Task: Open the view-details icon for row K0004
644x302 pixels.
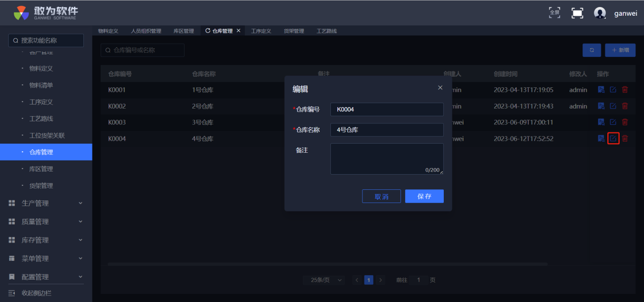Action: [601, 139]
